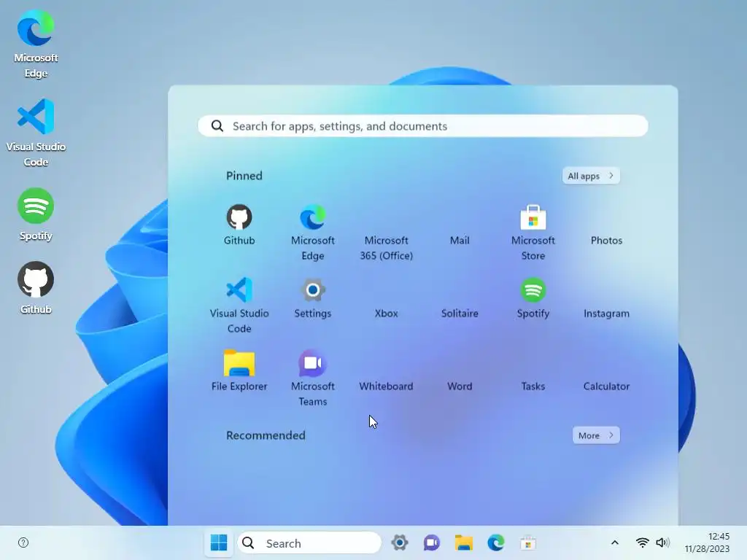
Task: Open the Github pinned app in Start menu
Action: point(239,225)
